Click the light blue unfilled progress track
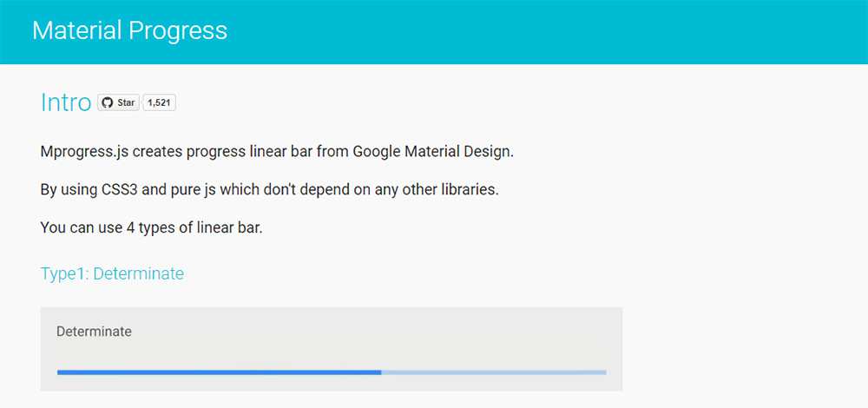Screen dimensions: 868x408 click(493, 372)
